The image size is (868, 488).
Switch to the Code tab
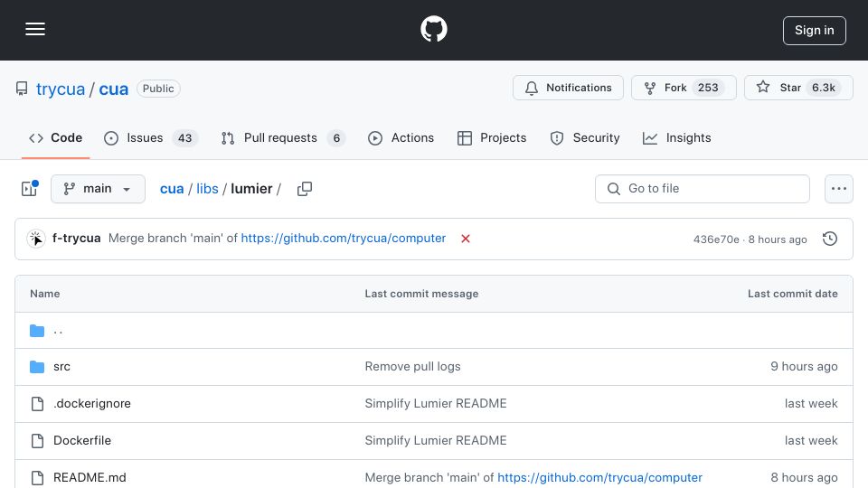click(55, 137)
